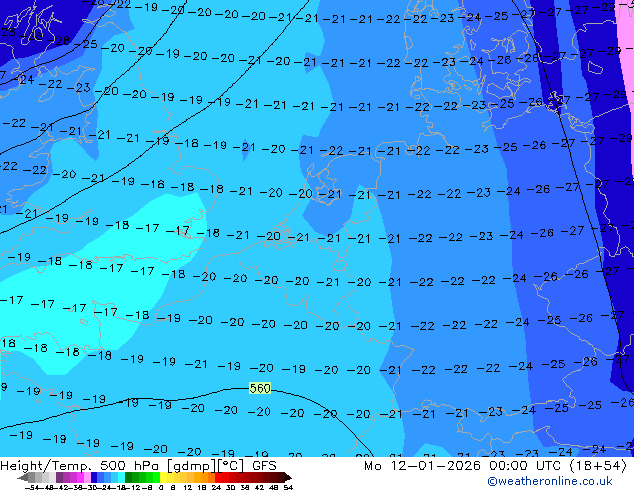
Task: Click the 0 label under the color legend
Action: [x=161, y=487]
